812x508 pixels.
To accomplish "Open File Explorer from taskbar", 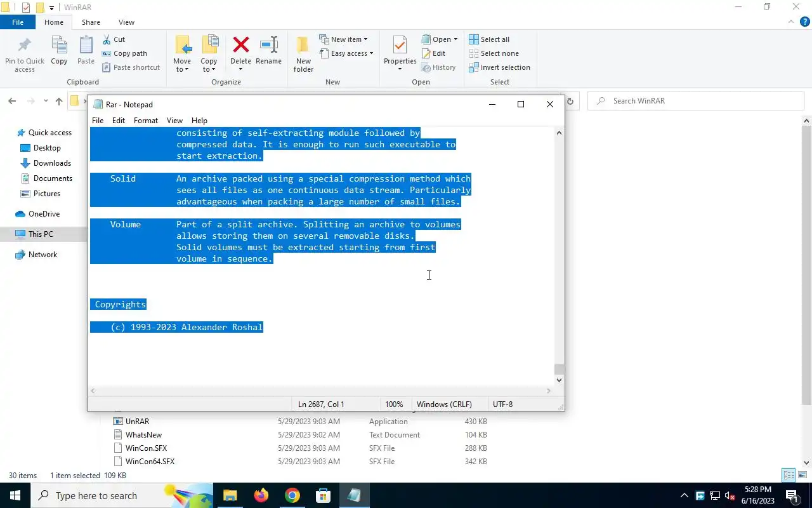I will 230,495.
